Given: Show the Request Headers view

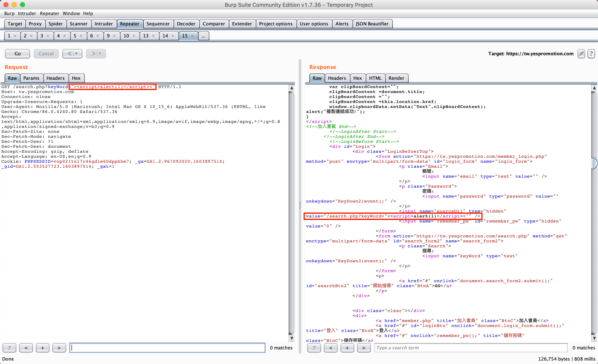Looking at the screenshot, I should [56, 78].
